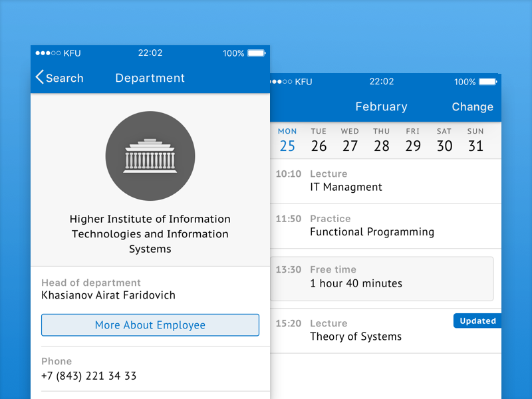Tap the Department title in the navigation bar
The width and height of the screenshot is (532, 399).
[x=150, y=78]
